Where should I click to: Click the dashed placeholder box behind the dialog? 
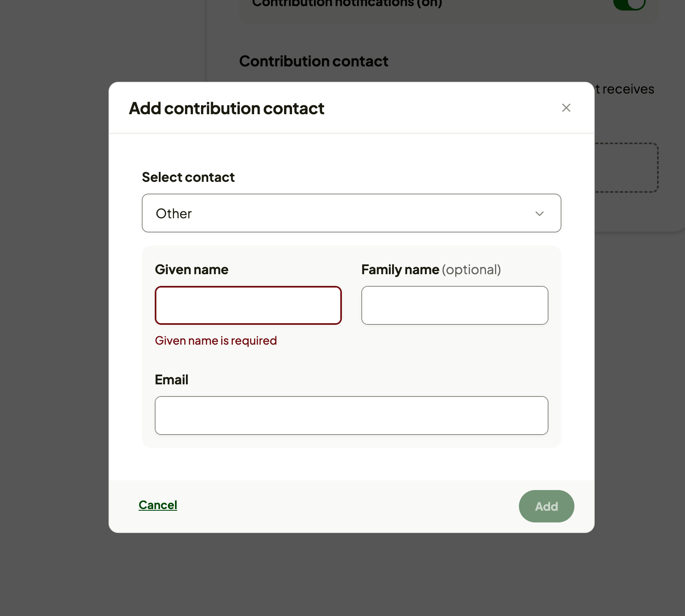click(x=626, y=168)
